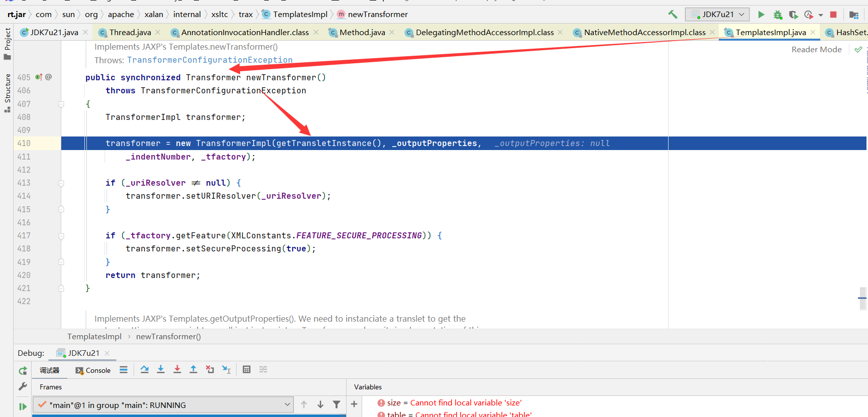Viewport: 868px width, 417px height.
Task: Click newTransformer method in navigation bar
Action: point(372,15)
